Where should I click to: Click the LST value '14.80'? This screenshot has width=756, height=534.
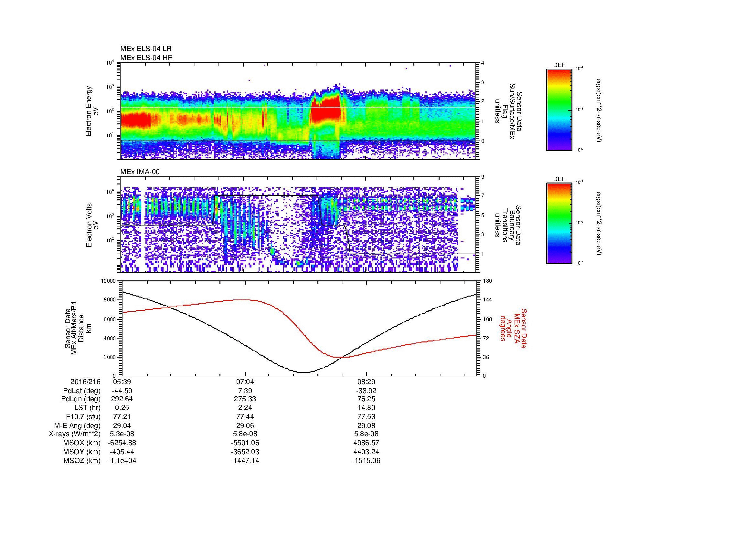click(x=366, y=408)
